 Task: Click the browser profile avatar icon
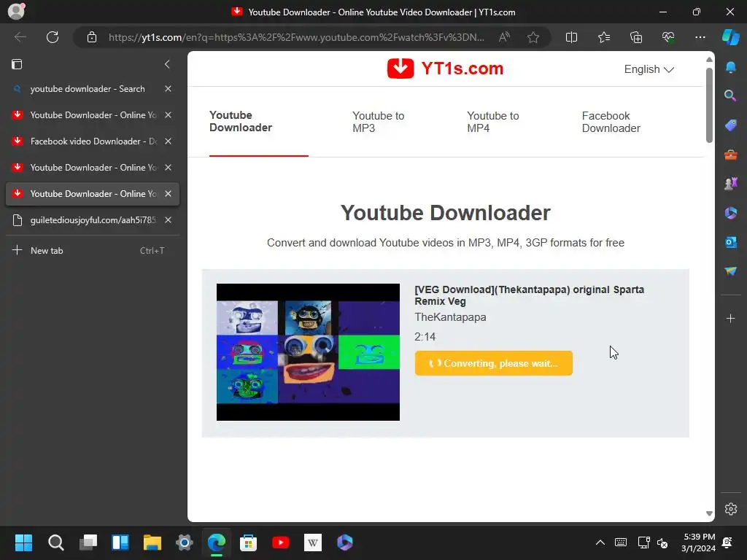16,12
